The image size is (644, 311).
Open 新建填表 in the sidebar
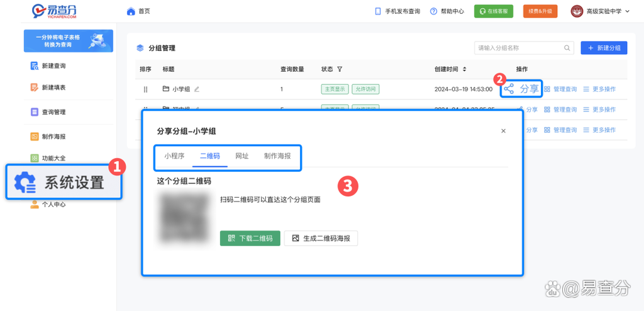(53, 88)
